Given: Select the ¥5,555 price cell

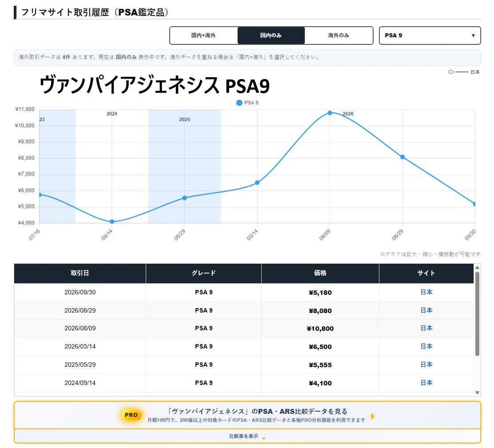Looking at the screenshot, I should pos(320,365).
